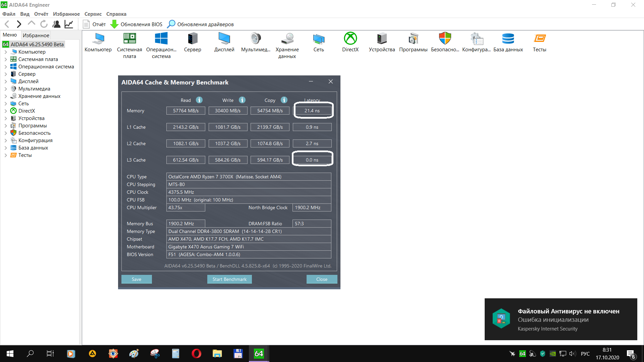Click the Write info icon

click(x=242, y=100)
